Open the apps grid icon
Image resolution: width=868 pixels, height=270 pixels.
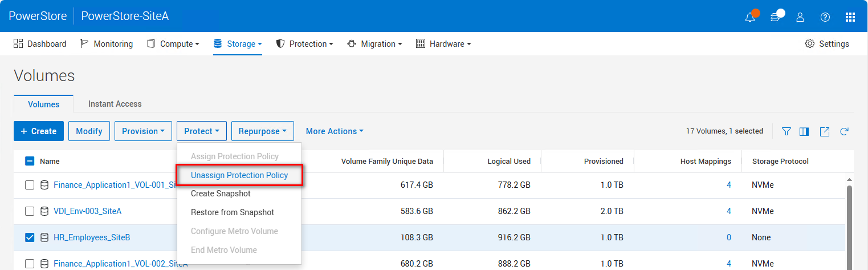[850, 17]
